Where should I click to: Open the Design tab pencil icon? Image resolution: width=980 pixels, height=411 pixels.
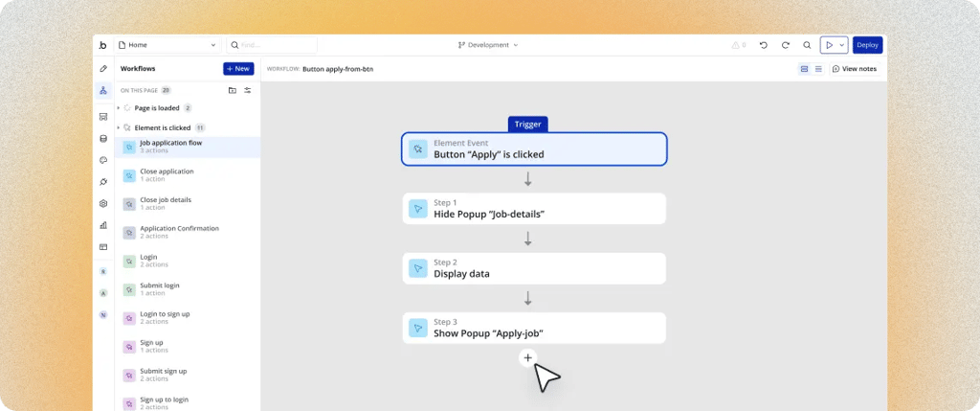pos(103,69)
